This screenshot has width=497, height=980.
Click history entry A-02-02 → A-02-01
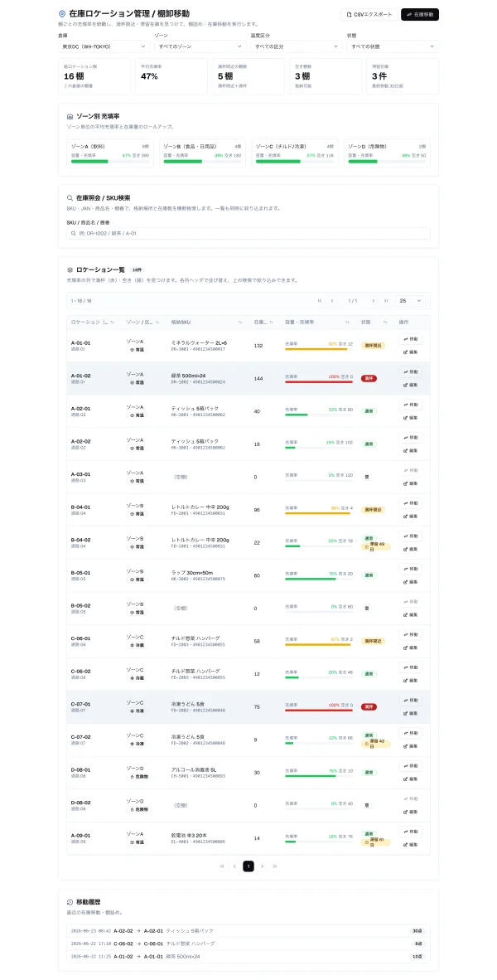248,930
